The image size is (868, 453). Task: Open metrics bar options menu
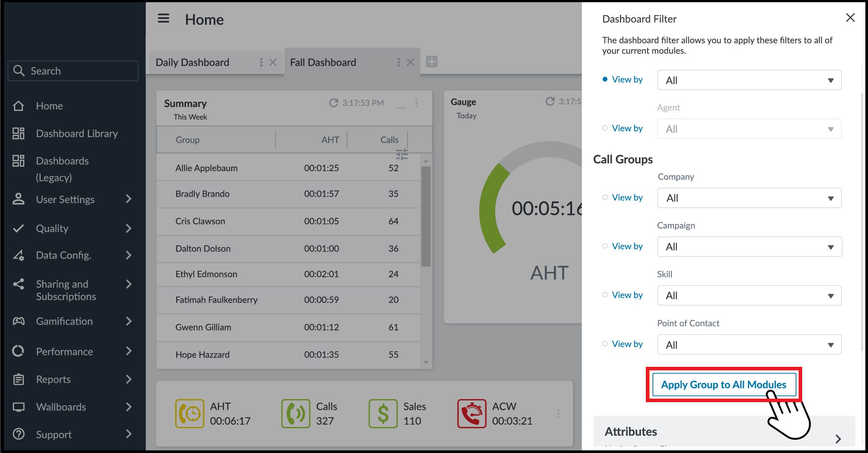(558, 414)
